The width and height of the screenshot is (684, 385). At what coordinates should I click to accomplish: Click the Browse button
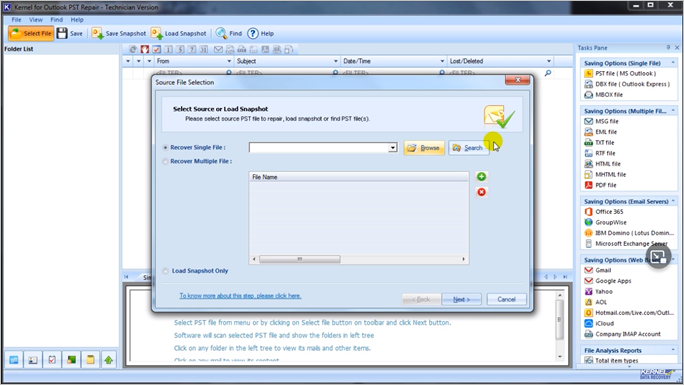tap(424, 148)
